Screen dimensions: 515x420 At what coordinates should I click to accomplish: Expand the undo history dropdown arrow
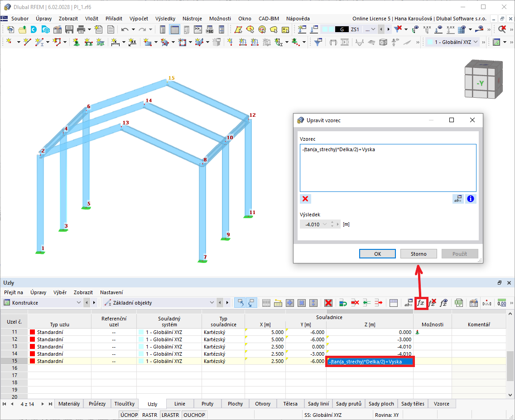pyautogui.click(x=133, y=29)
